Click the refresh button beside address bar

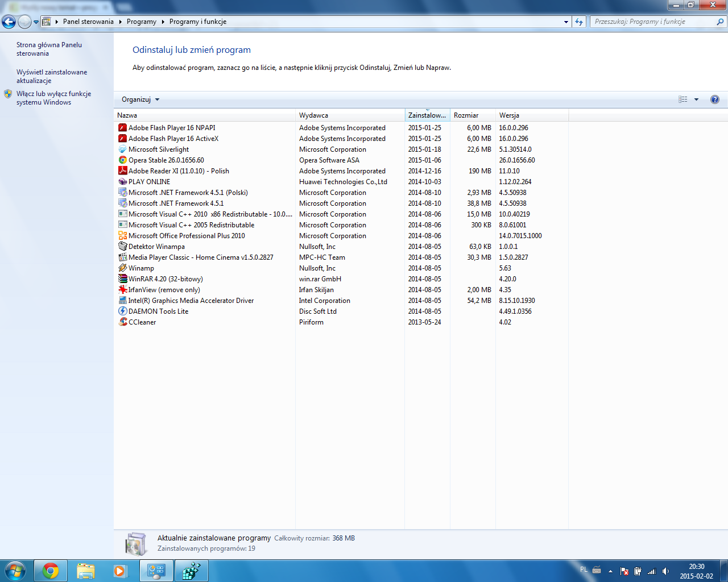coord(579,22)
